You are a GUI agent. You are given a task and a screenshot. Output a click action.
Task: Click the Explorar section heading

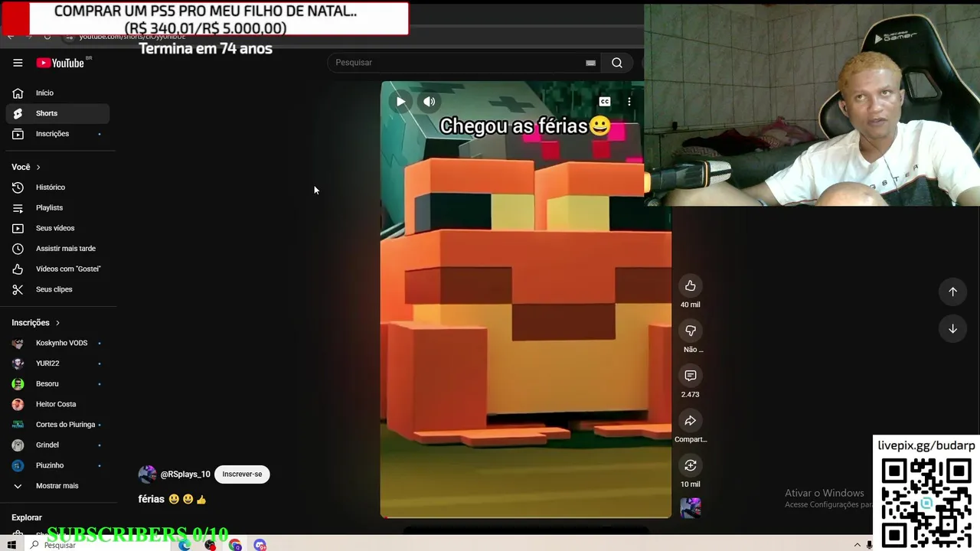(x=27, y=518)
